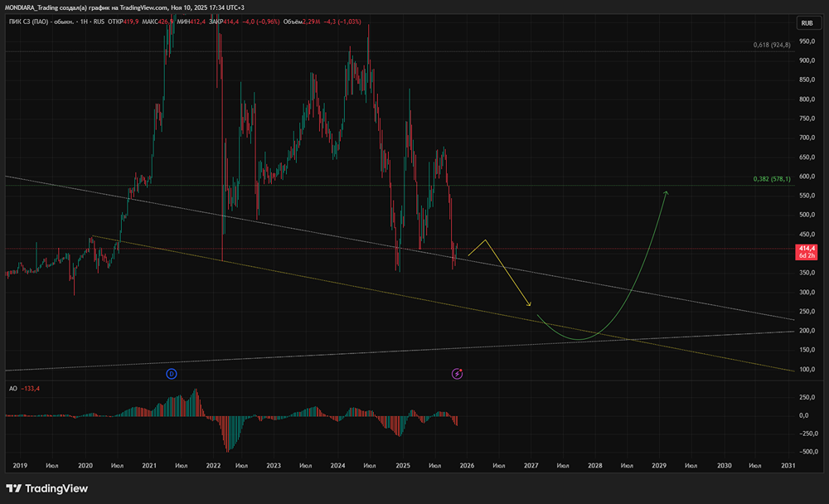Click the AO indicator legend label

click(x=13, y=389)
